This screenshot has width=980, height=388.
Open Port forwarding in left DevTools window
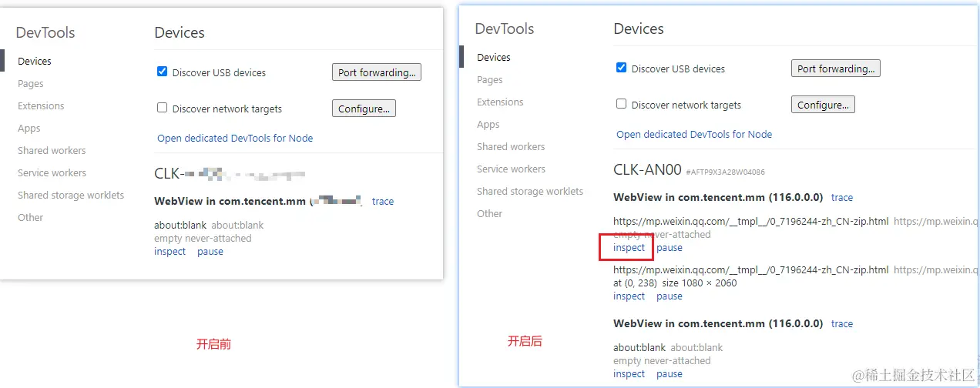tap(377, 72)
